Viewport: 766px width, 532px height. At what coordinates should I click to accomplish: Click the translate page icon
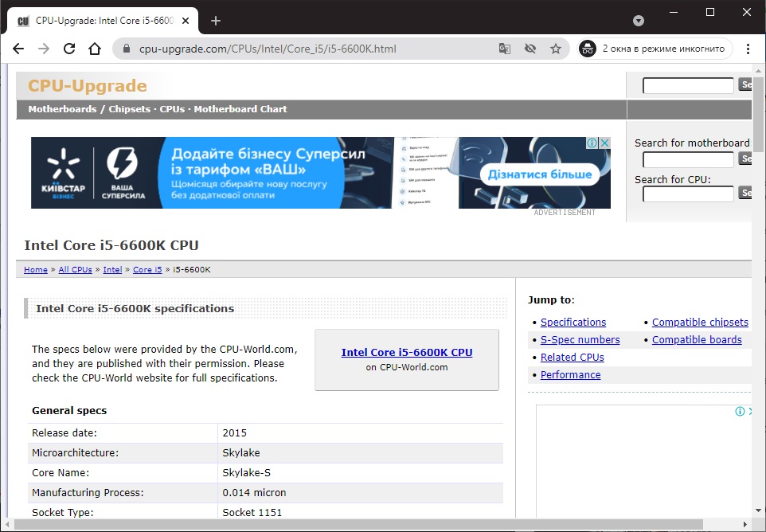click(x=505, y=49)
